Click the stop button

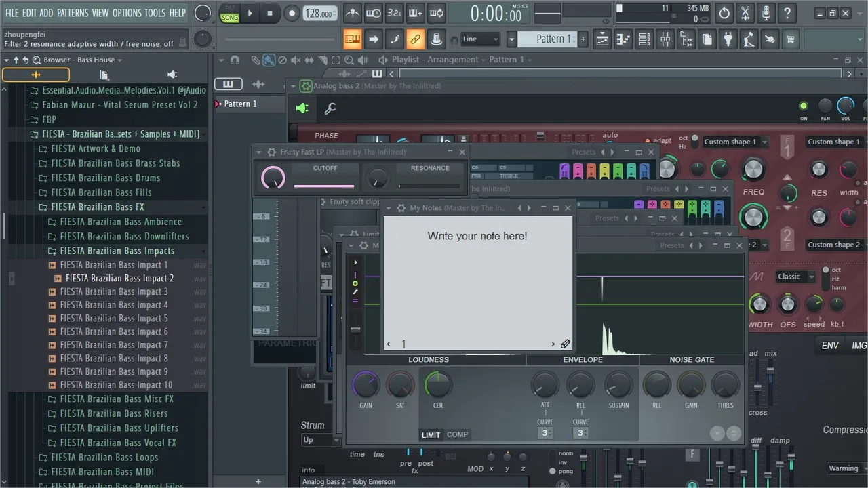point(270,13)
